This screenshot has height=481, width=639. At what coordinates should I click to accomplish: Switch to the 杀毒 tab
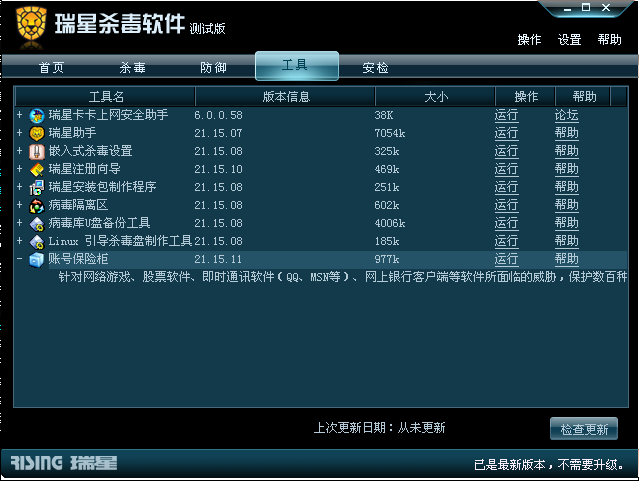pos(132,67)
